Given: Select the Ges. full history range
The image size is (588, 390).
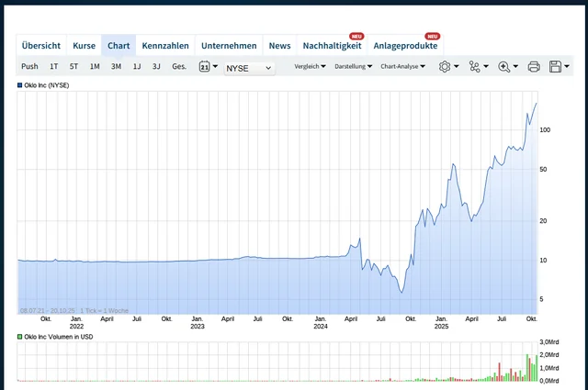Looking at the screenshot, I should (x=179, y=67).
